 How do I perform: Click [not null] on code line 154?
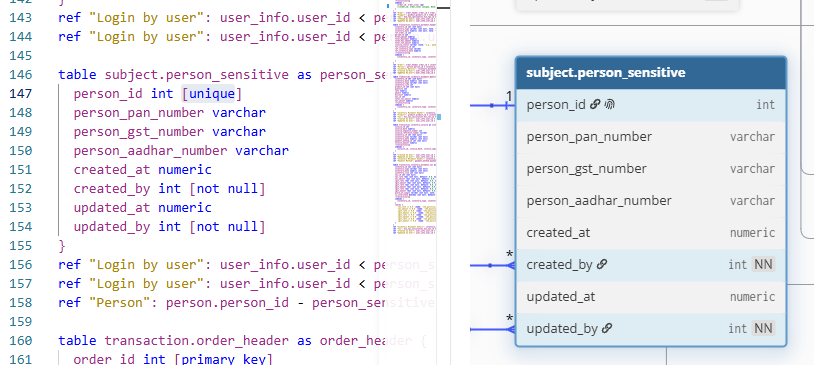point(227,227)
